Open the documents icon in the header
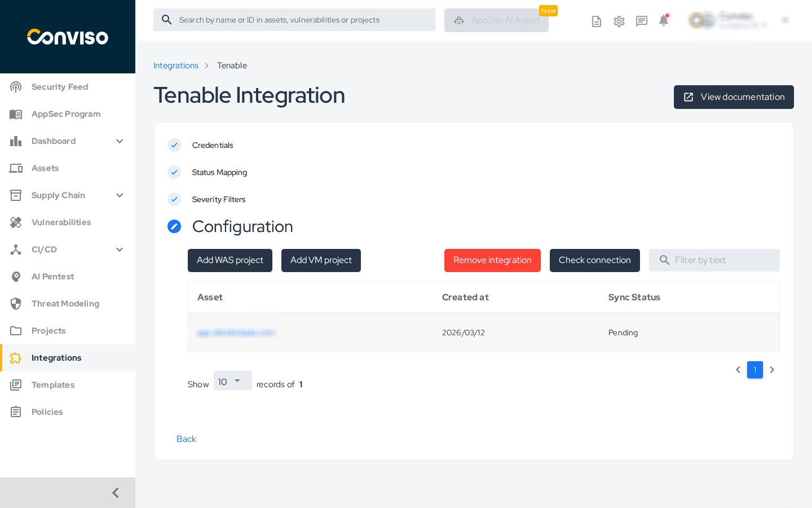 (597, 21)
